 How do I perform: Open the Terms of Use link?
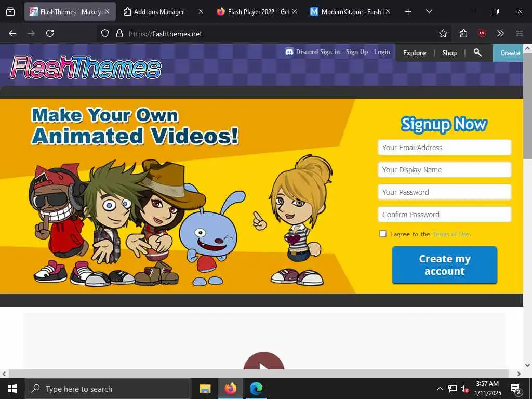pyautogui.click(x=451, y=234)
